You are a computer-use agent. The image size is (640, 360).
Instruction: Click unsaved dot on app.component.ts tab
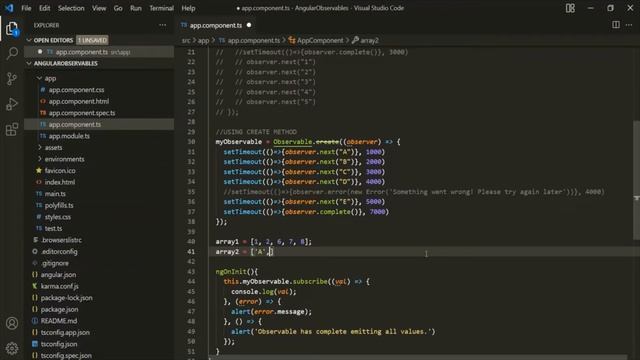tap(249, 25)
